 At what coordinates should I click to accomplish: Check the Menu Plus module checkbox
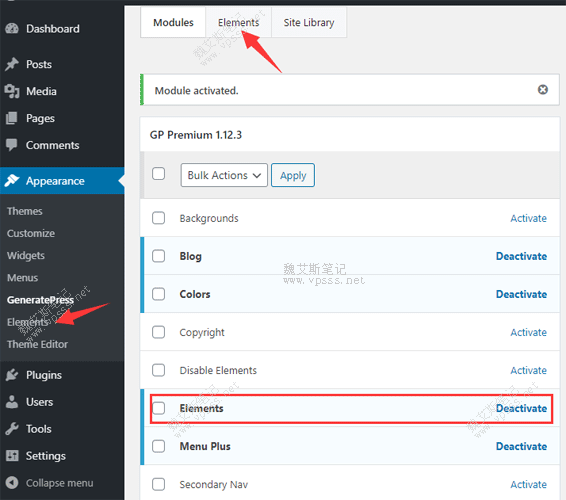(158, 446)
